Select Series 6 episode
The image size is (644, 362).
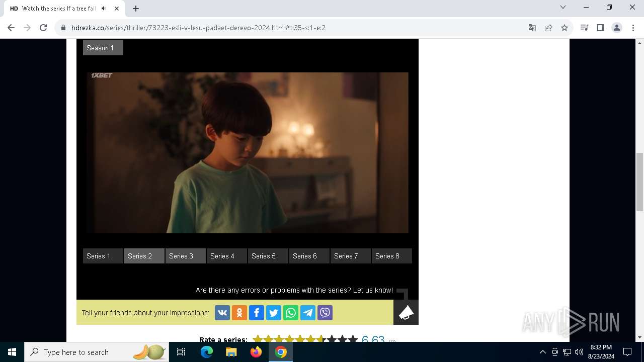(309, 256)
